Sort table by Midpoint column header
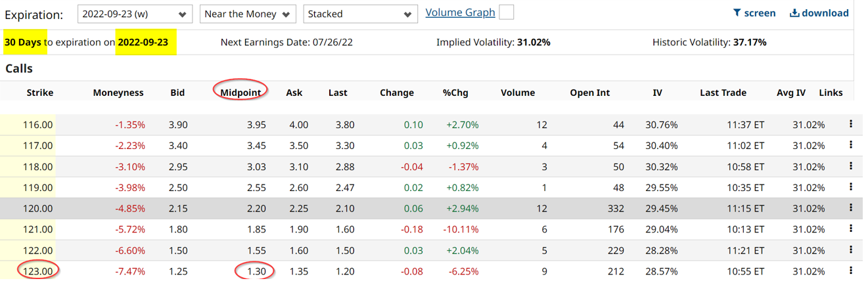This screenshot has width=868, height=285. (242, 93)
